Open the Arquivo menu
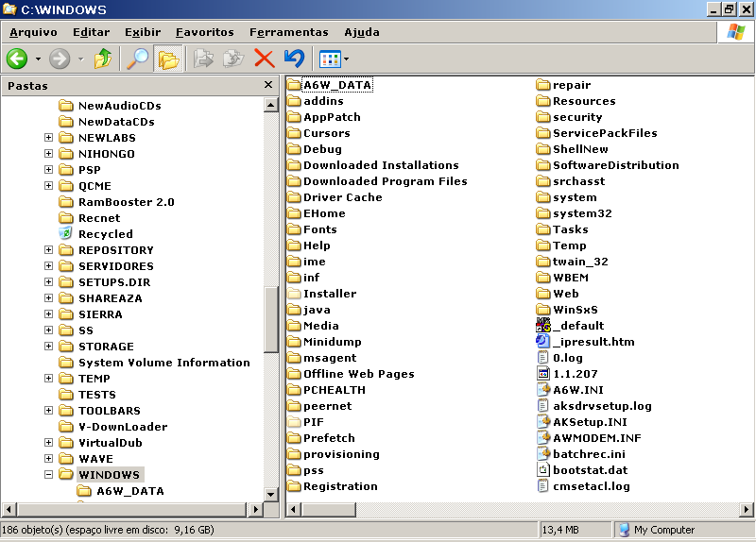Screen dimensions: 756x542 pos(33,32)
